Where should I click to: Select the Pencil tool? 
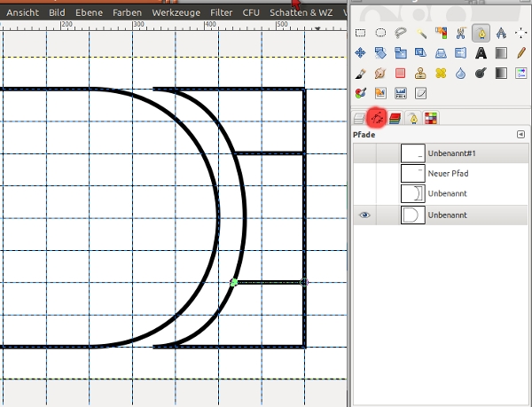(520, 53)
